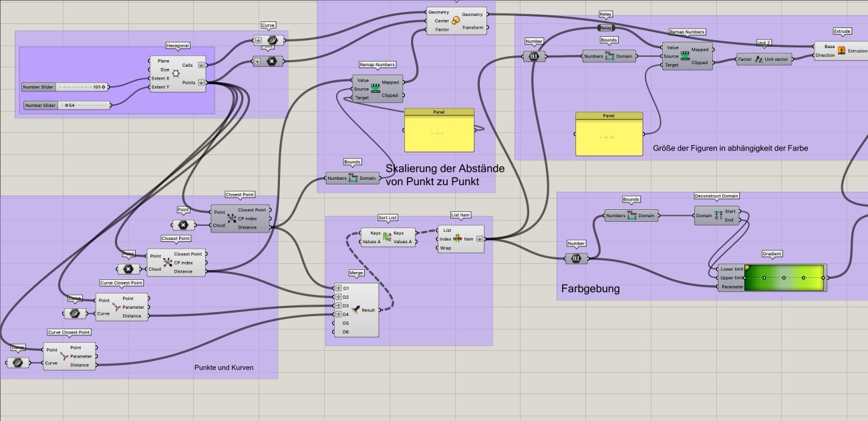Expand the arrow beside the Points parameter
Screen dimensions: 868x421
click(x=201, y=82)
